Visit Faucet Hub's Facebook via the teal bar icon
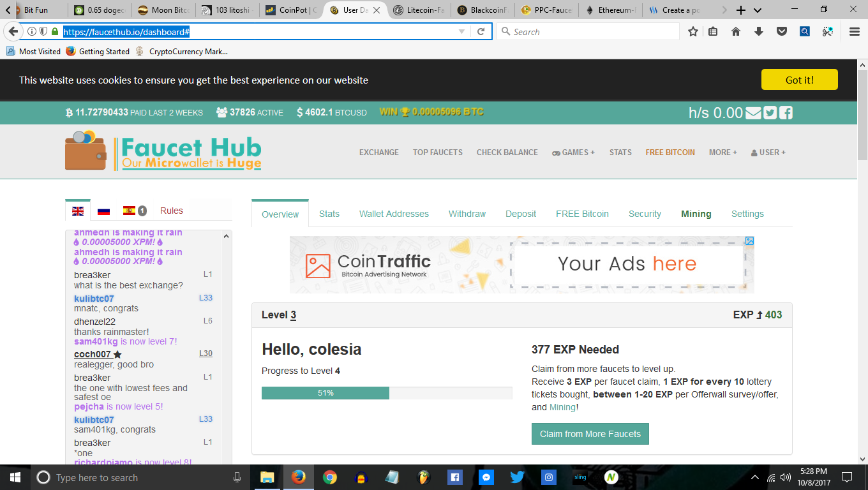Viewport: 868px width, 490px height. click(x=786, y=113)
